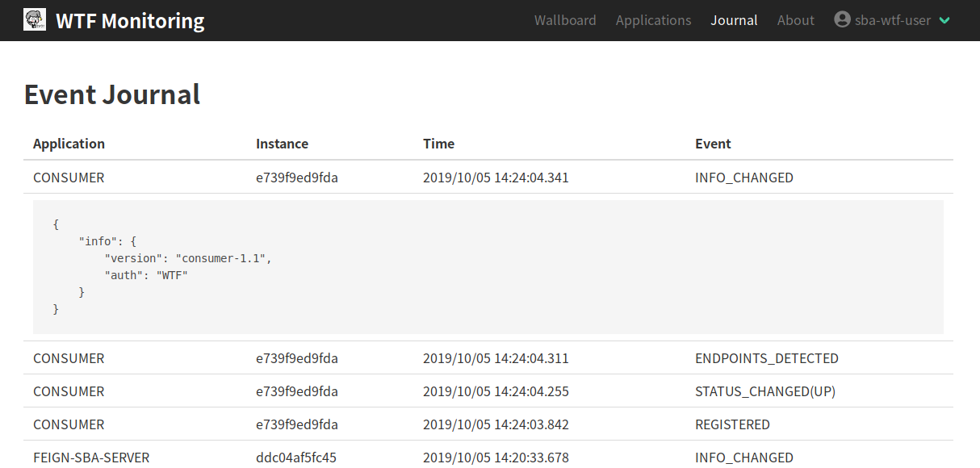This screenshot has height=468, width=980.
Task: Expand the sba-wtf-user dropdown chevron
Action: (944, 21)
